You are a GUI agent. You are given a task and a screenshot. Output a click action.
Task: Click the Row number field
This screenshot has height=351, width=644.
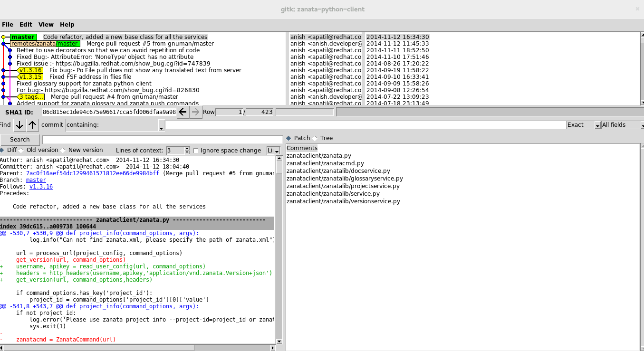point(228,112)
